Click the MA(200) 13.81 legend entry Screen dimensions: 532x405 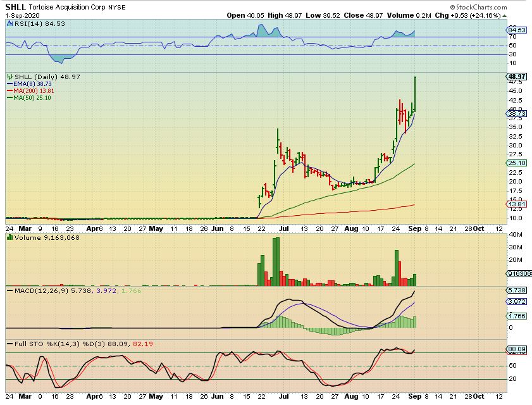click(30, 90)
